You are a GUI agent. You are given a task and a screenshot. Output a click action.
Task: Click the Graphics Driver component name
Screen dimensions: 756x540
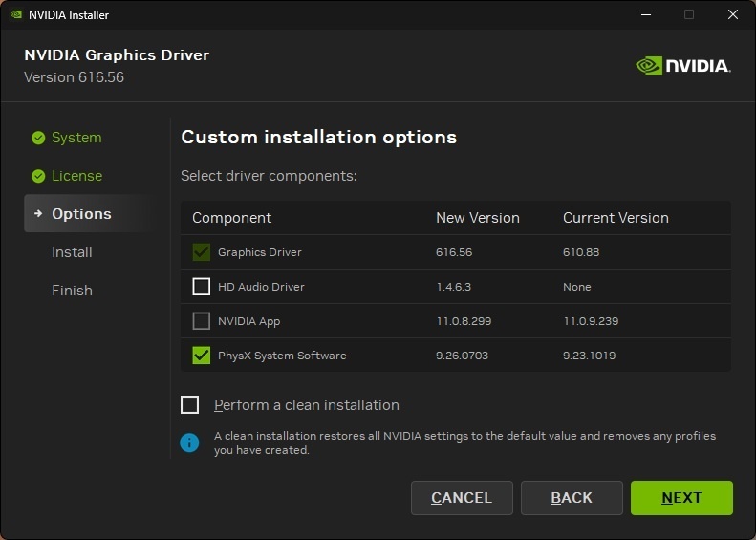coord(260,252)
